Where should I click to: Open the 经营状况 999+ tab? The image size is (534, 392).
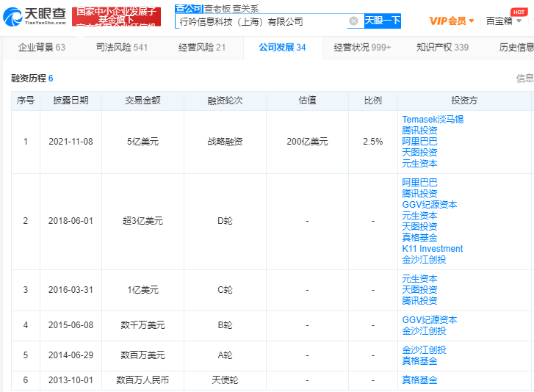coord(362,47)
